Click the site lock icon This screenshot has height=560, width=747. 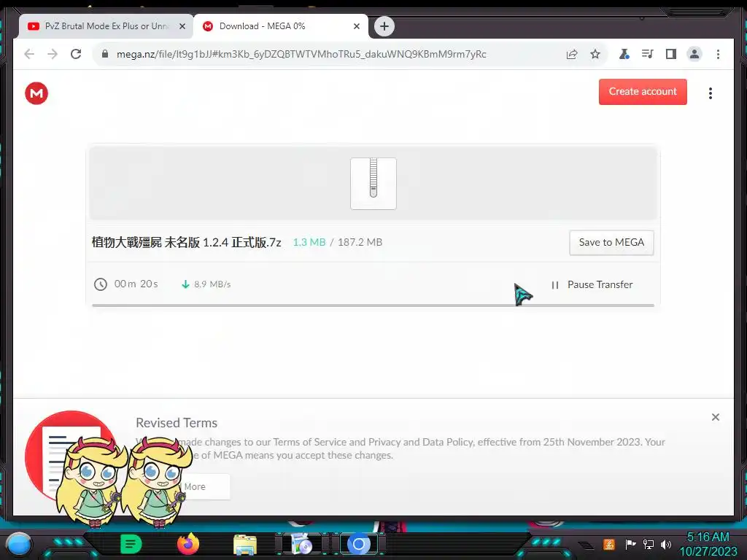pyautogui.click(x=105, y=54)
